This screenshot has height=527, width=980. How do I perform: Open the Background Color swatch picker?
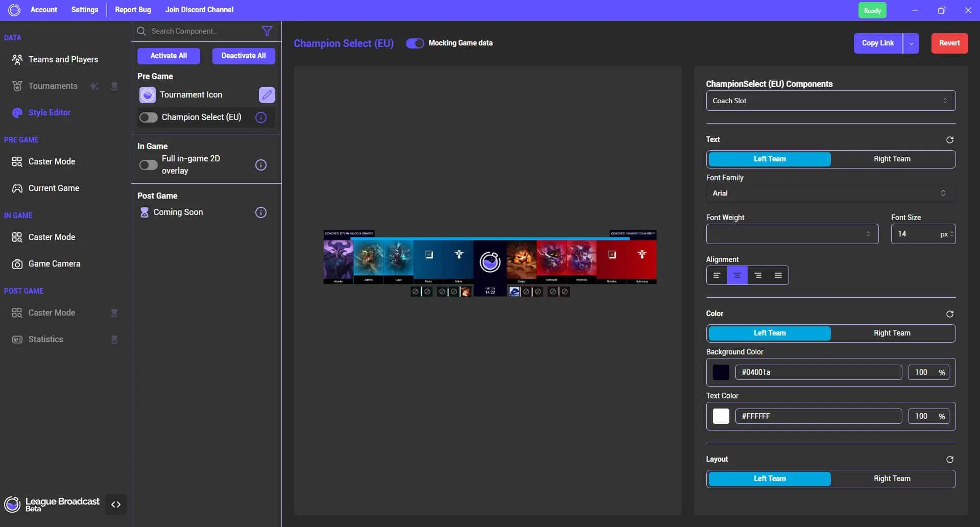point(721,372)
